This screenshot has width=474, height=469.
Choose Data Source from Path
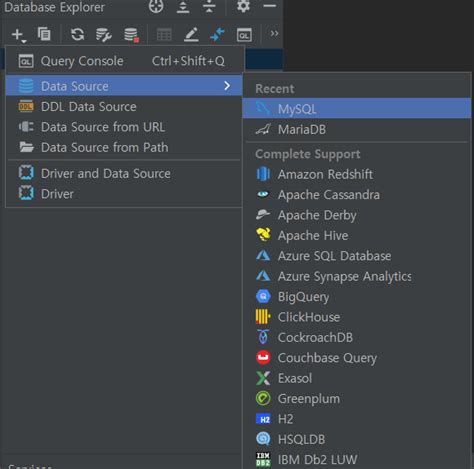tap(123, 147)
